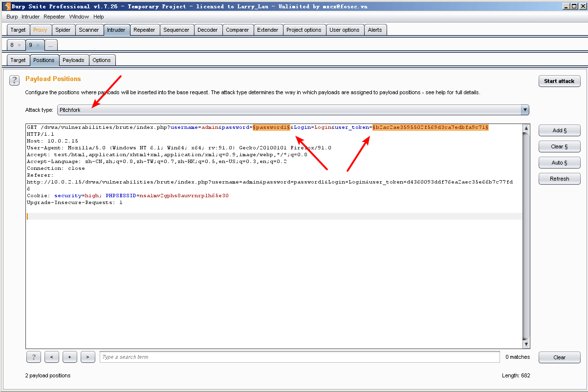Click the Refresh button

[x=559, y=179]
